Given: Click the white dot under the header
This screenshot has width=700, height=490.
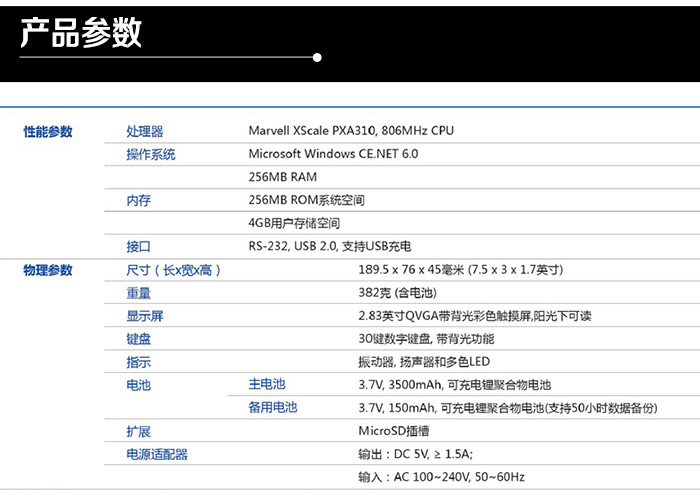Looking at the screenshot, I should click(317, 58).
